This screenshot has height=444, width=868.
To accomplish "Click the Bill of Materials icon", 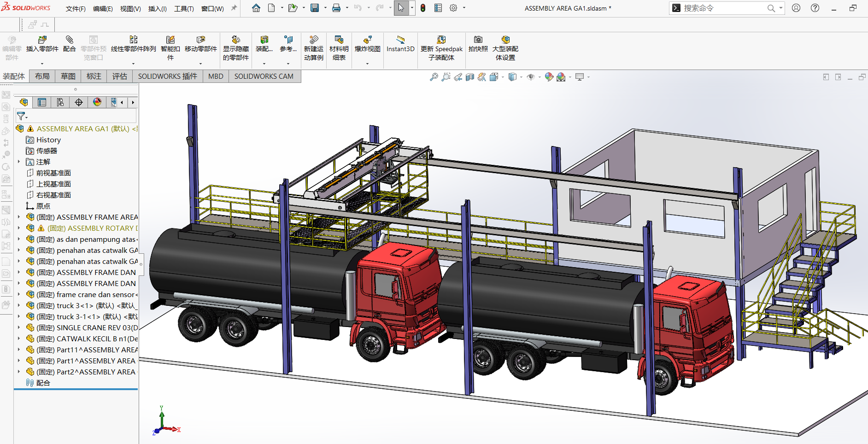I will 339,40.
